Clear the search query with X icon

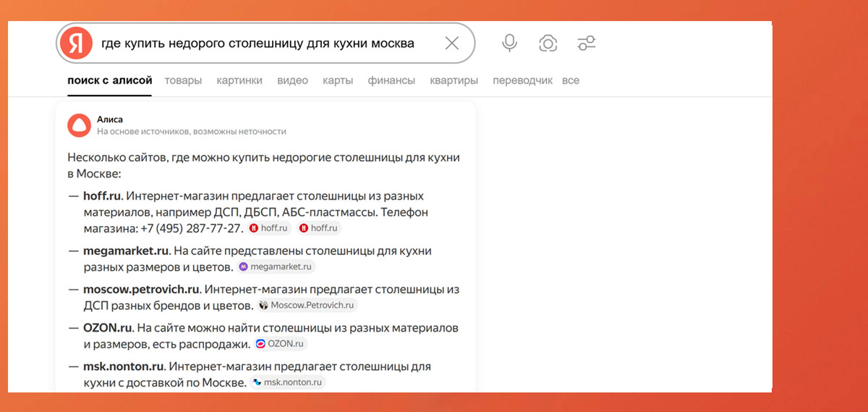pos(452,43)
